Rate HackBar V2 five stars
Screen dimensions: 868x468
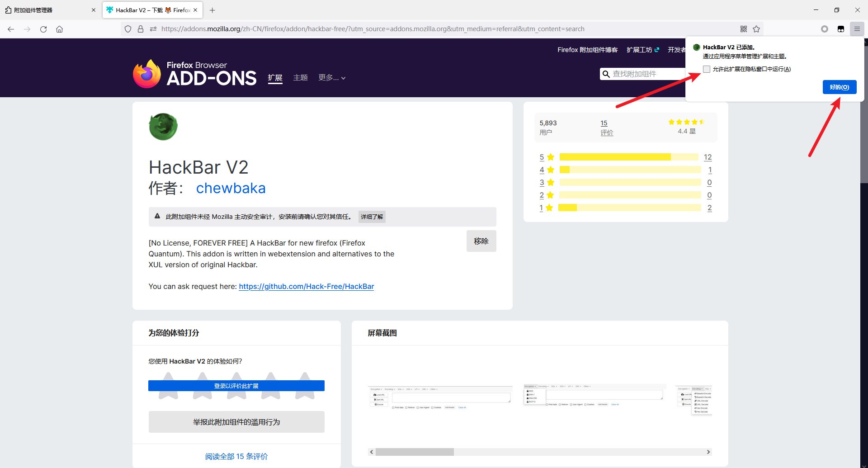(305, 386)
